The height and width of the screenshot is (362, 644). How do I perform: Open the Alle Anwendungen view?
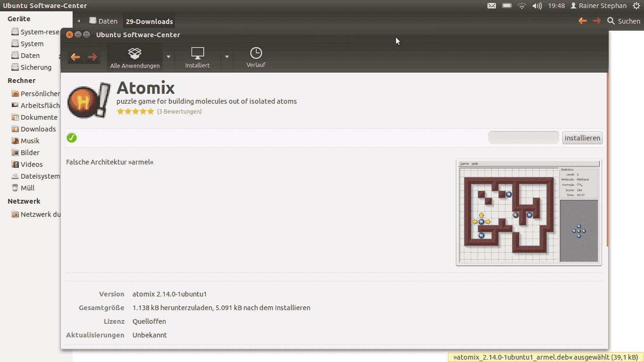[135, 58]
